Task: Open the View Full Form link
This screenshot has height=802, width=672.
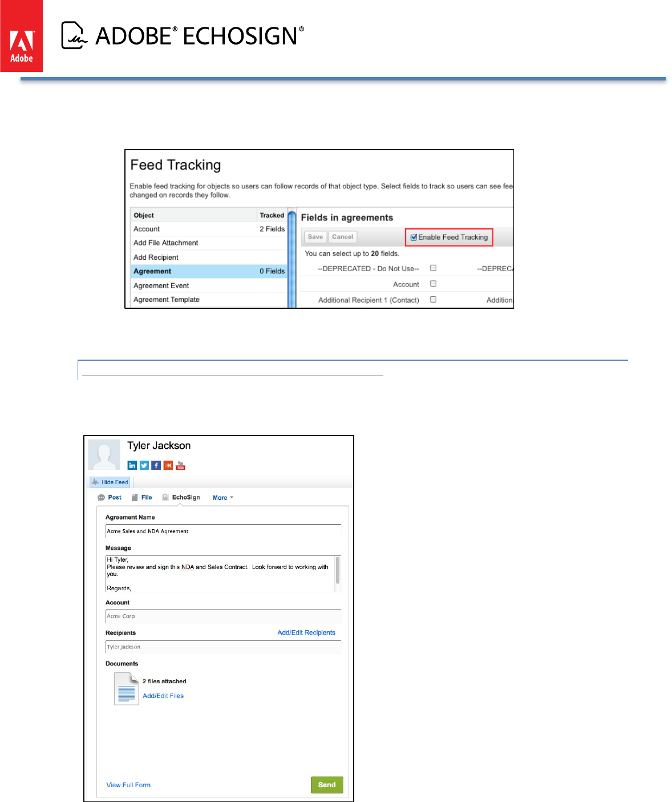Action: (x=128, y=785)
